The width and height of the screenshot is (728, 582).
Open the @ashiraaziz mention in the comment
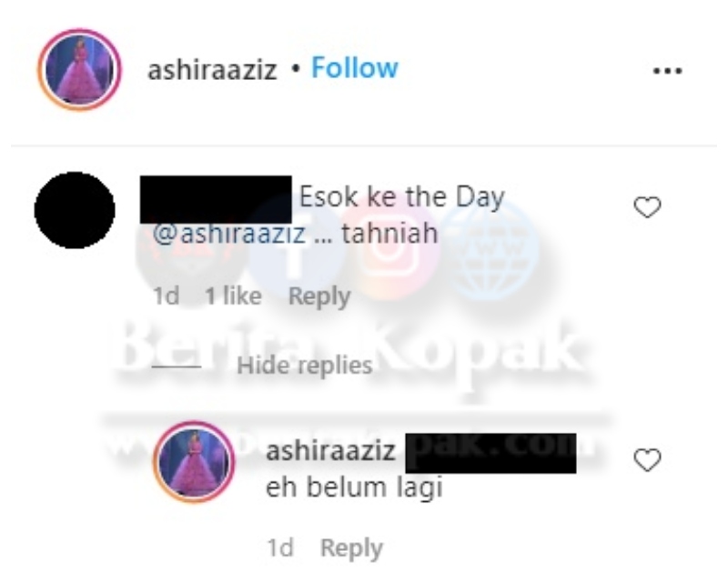point(229,233)
